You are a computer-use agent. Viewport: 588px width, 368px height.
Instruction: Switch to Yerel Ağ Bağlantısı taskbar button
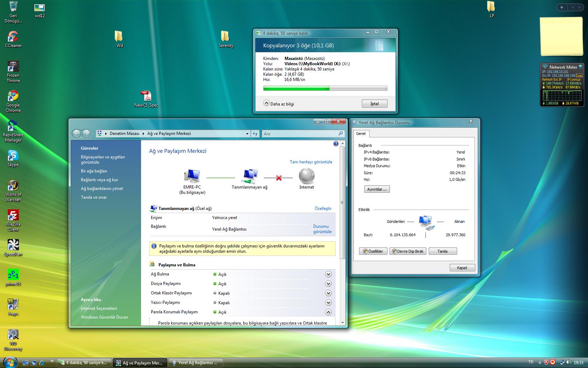[x=196, y=363]
